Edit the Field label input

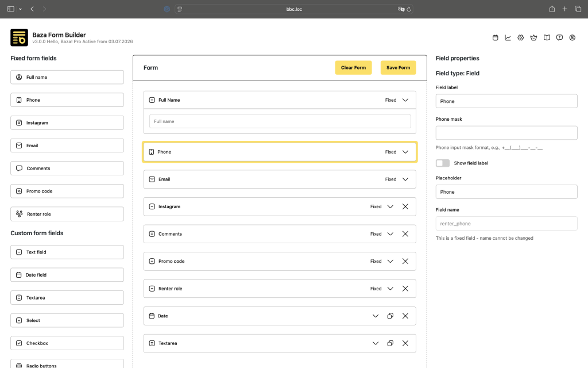click(506, 101)
